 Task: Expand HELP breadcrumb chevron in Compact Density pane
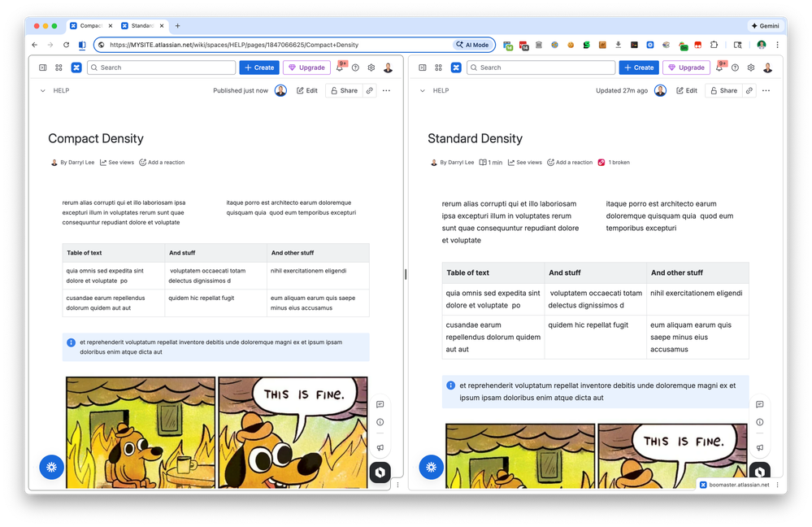pyautogui.click(x=42, y=91)
